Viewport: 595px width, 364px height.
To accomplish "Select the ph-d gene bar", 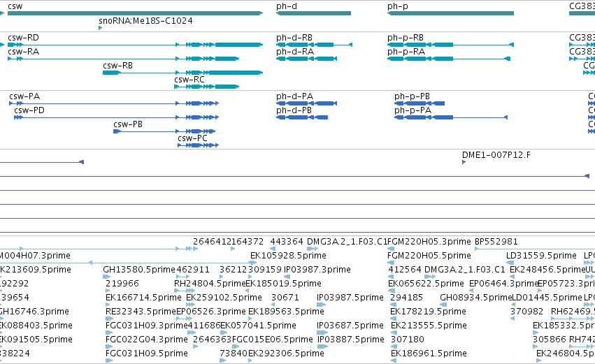I will tap(313, 13).
